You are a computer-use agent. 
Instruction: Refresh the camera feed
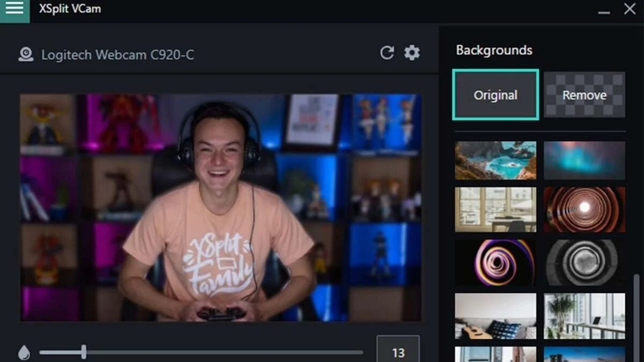pyautogui.click(x=387, y=53)
